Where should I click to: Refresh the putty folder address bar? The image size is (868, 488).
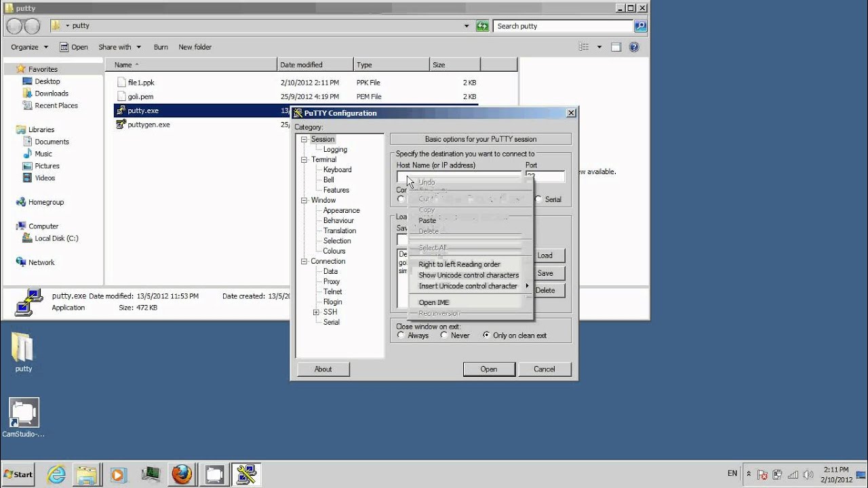pyautogui.click(x=482, y=26)
